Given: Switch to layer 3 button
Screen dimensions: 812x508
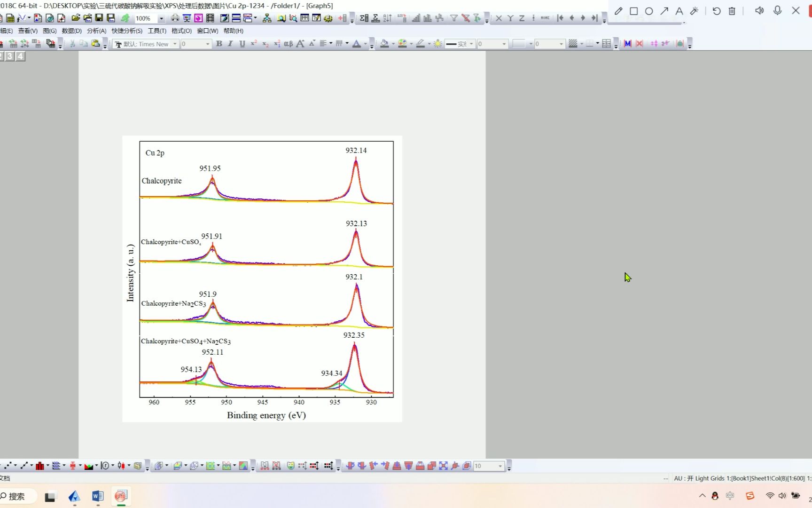Looking at the screenshot, I should coord(10,56).
